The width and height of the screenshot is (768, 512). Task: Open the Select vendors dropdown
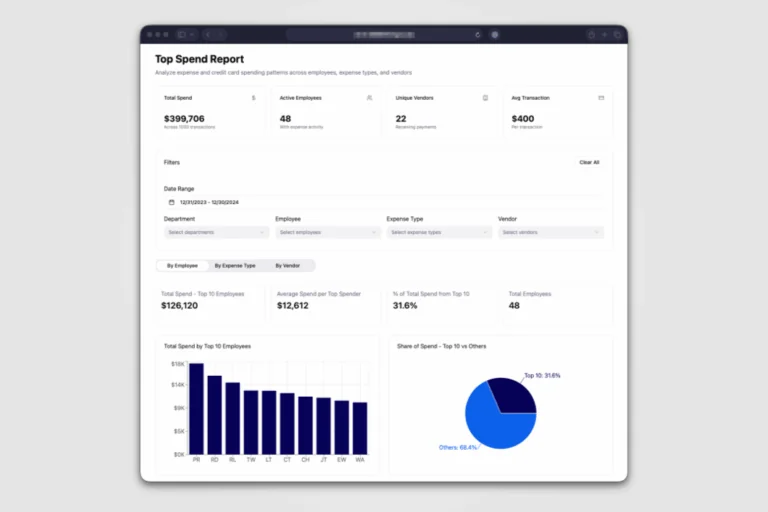(x=551, y=232)
